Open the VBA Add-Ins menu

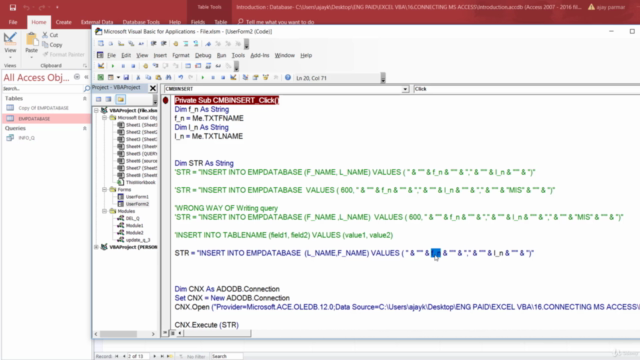point(260,56)
